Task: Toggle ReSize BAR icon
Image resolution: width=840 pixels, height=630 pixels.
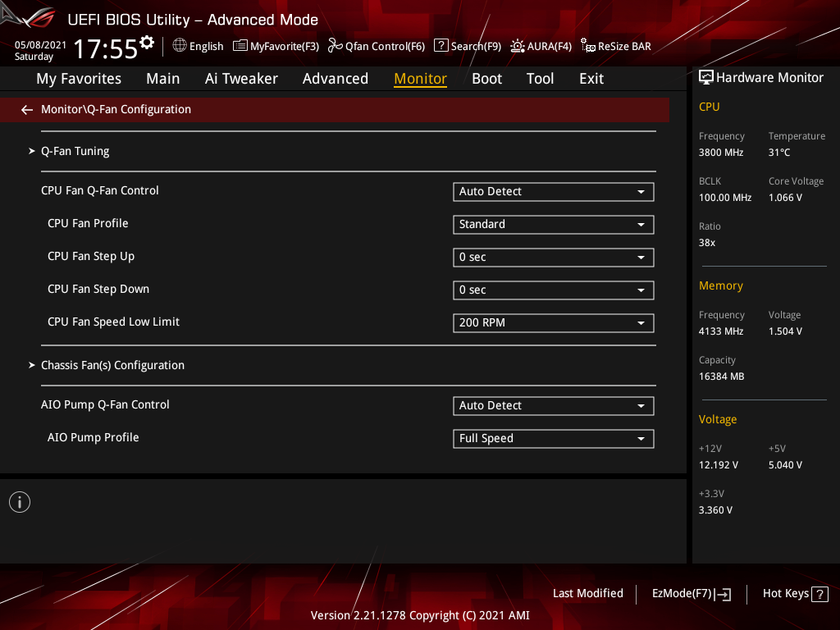Action: pos(587,46)
